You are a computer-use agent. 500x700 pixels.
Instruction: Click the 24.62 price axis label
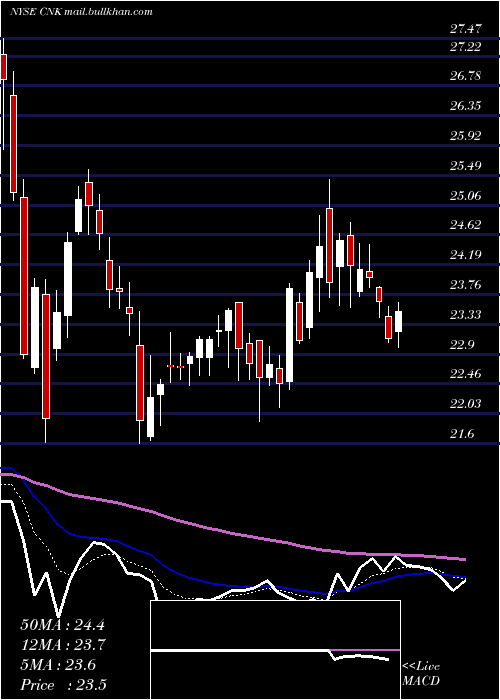pyautogui.click(x=466, y=225)
